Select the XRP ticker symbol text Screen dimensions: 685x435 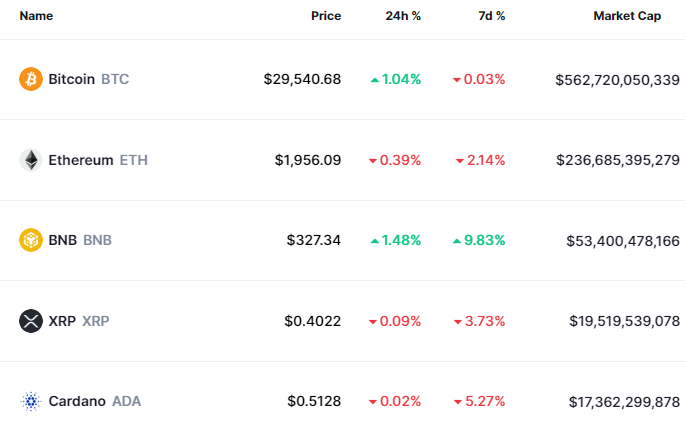pyautogui.click(x=95, y=321)
